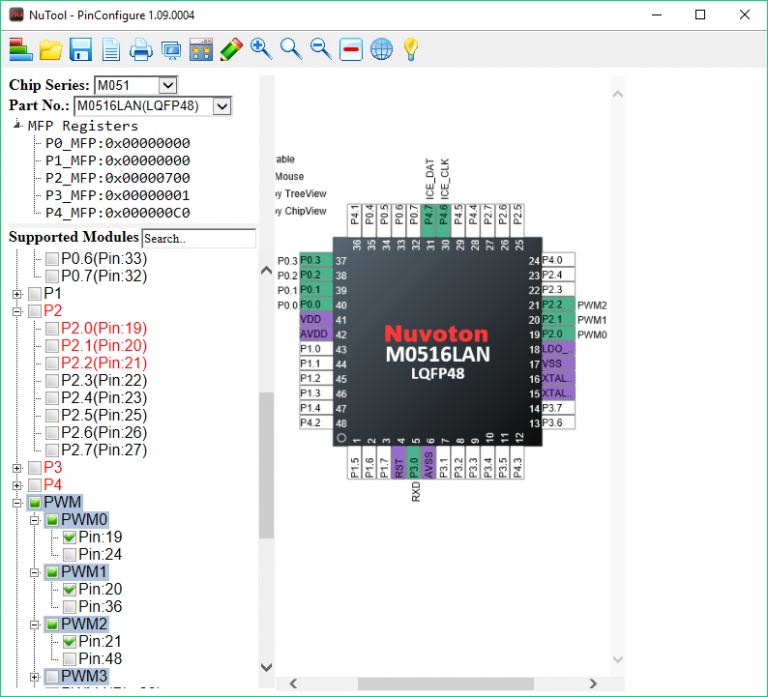The height and width of the screenshot is (697, 768).
Task: Click the zoom in magnifier icon
Action: [262, 49]
